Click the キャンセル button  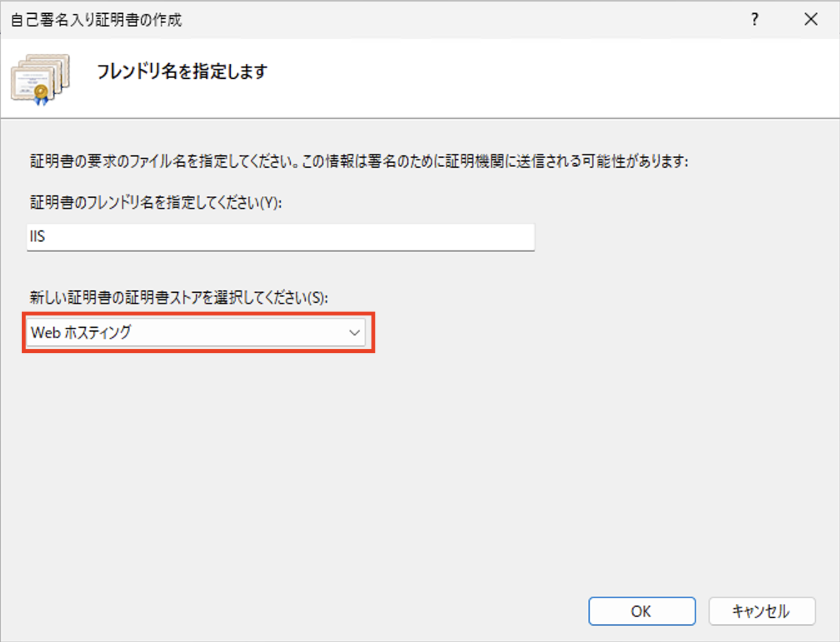coord(761,611)
